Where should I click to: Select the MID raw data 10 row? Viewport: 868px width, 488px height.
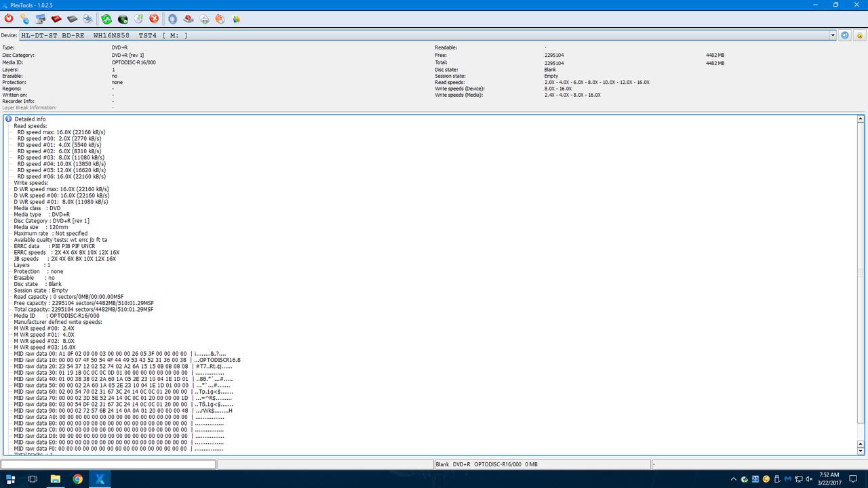pyautogui.click(x=127, y=360)
